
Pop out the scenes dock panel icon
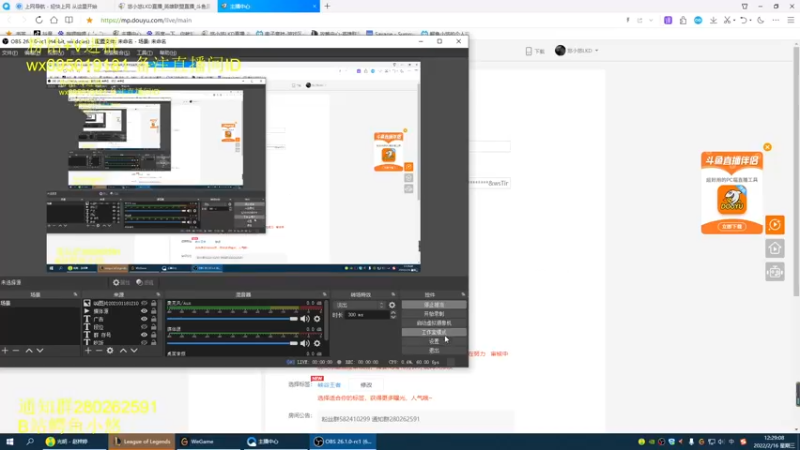click(x=76, y=294)
